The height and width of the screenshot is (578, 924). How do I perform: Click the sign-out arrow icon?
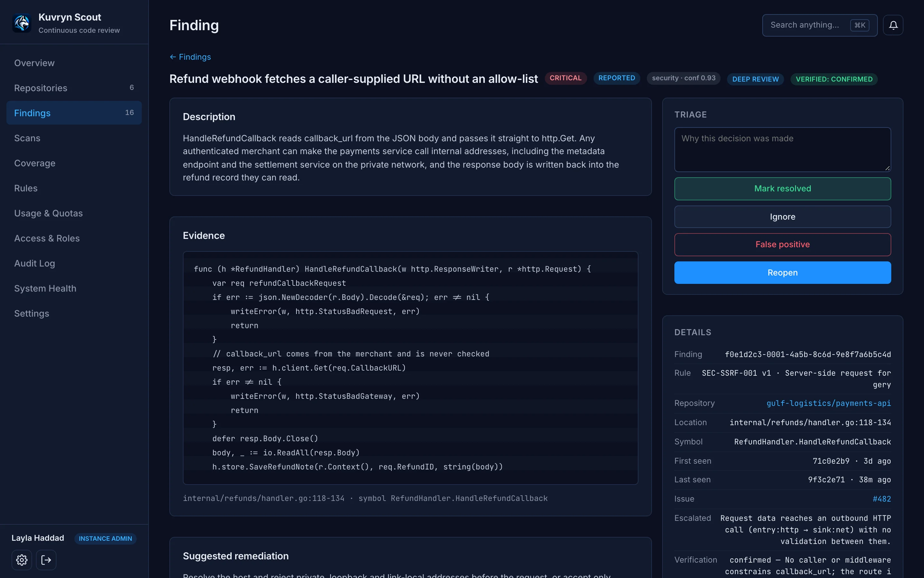46,560
